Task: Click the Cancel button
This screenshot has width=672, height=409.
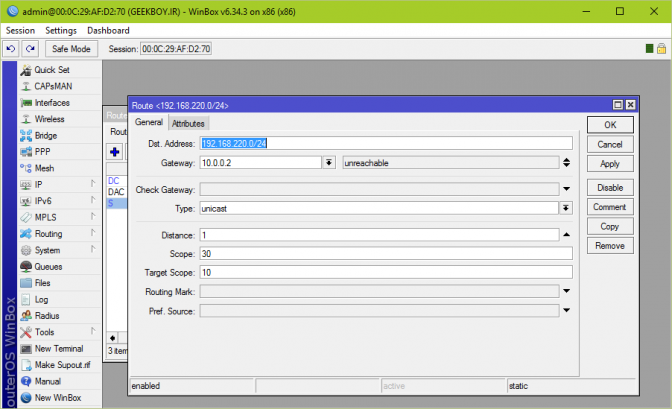Action: [610, 144]
